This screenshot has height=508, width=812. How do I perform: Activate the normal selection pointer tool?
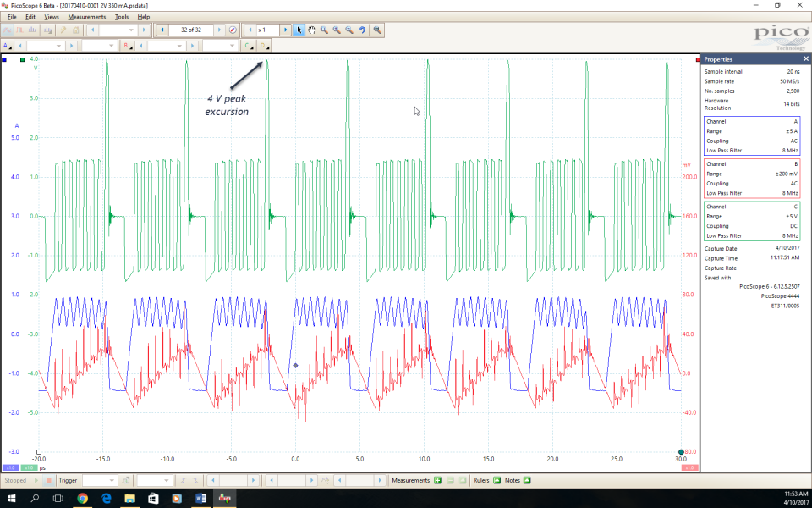click(x=299, y=30)
